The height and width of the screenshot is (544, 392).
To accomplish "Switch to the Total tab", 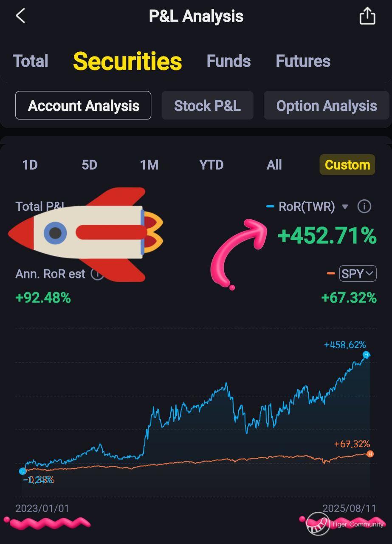I will click(31, 61).
